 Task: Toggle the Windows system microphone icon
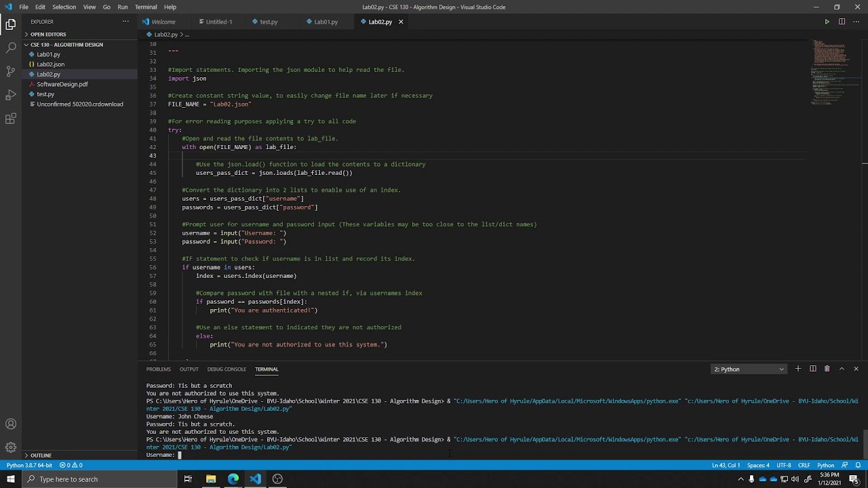pos(751,479)
